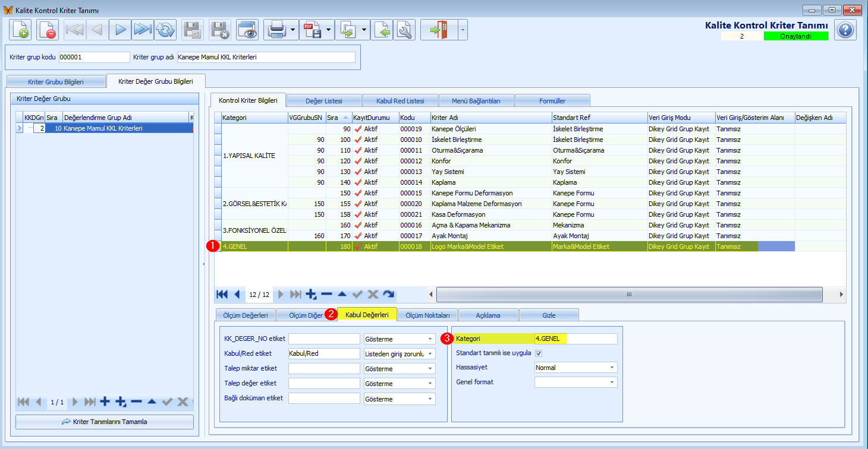Image resolution: width=868 pixels, height=449 pixels.
Task: Open the print preview eye icon
Action: (247, 30)
